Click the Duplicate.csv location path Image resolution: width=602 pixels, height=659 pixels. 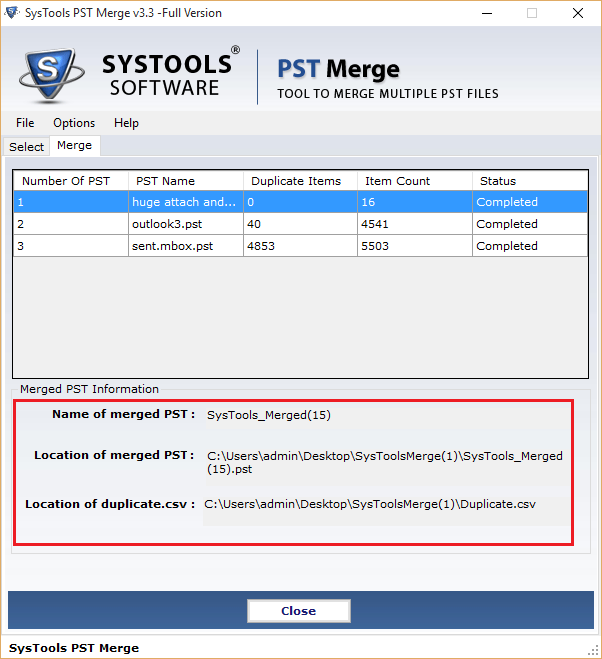click(x=370, y=504)
